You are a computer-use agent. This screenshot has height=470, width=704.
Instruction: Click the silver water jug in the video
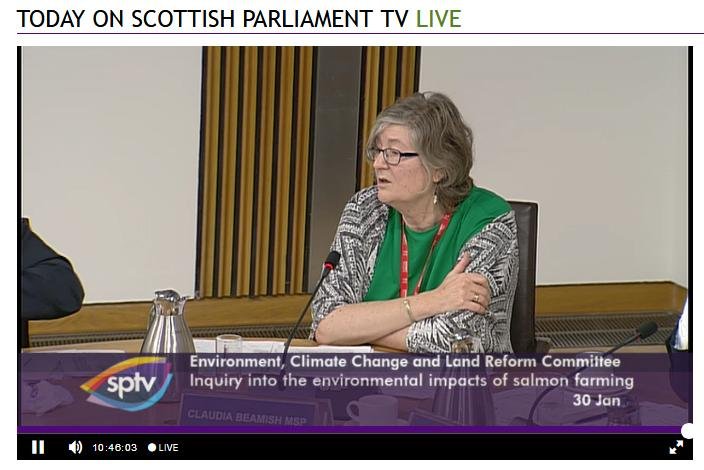coord(168,321)
